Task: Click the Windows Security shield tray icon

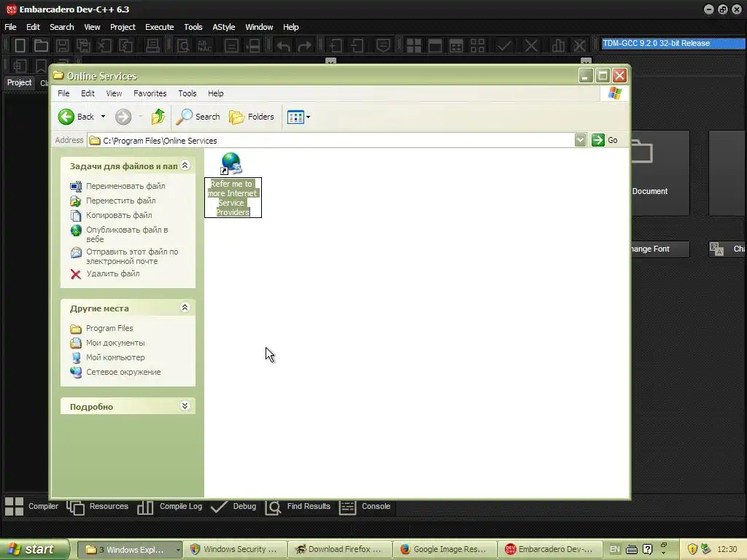Action: pyautogui.click(x=692, y=549)
